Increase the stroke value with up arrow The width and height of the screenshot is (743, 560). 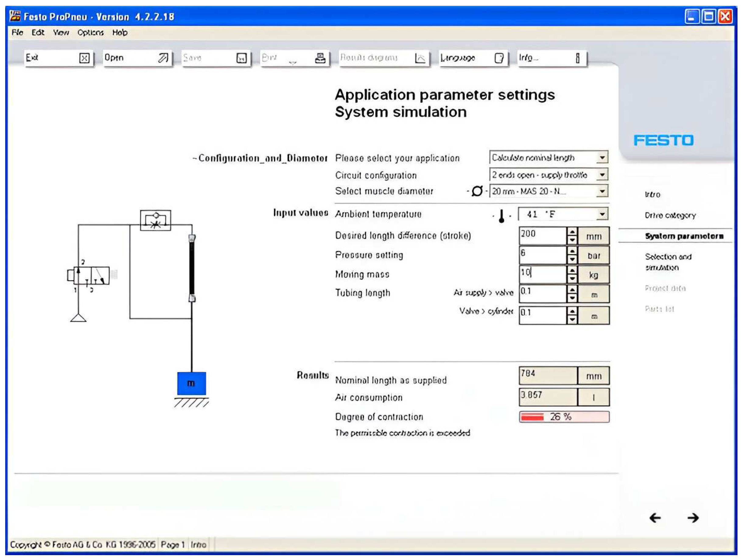click(572, 232)
